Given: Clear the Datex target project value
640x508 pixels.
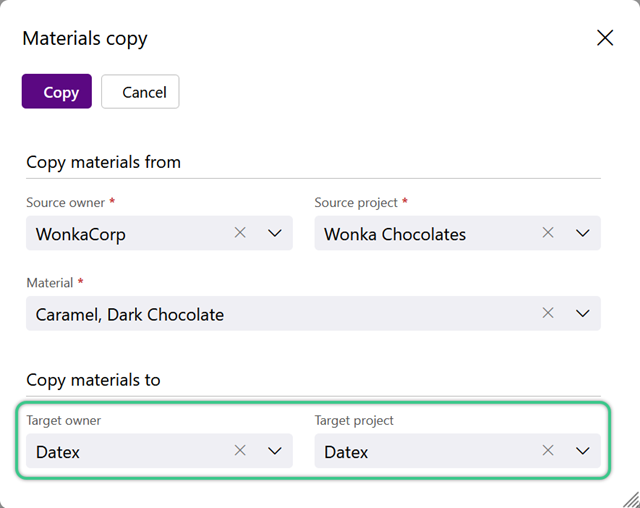Looking at the screenshot, I should [x=548, y=450].
